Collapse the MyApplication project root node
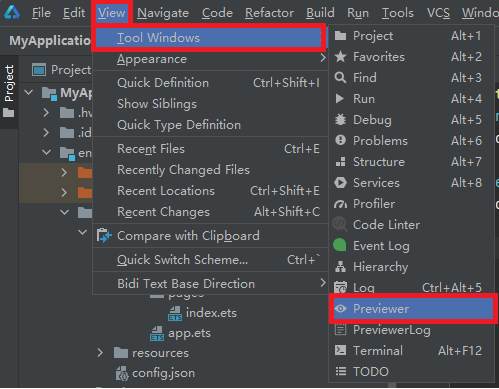Image resolution: width=499 pixels, height=389 pixels. (x=29, y=92)
